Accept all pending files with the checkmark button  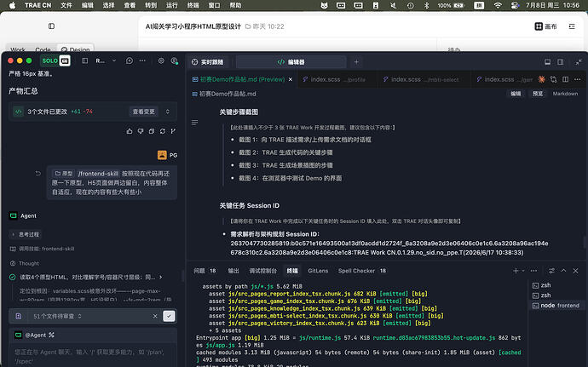(x=169, y=316)
